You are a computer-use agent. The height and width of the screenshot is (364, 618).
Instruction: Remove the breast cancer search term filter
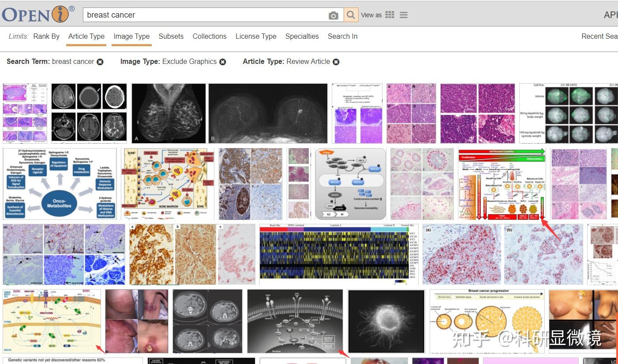[x=100, y=62]
